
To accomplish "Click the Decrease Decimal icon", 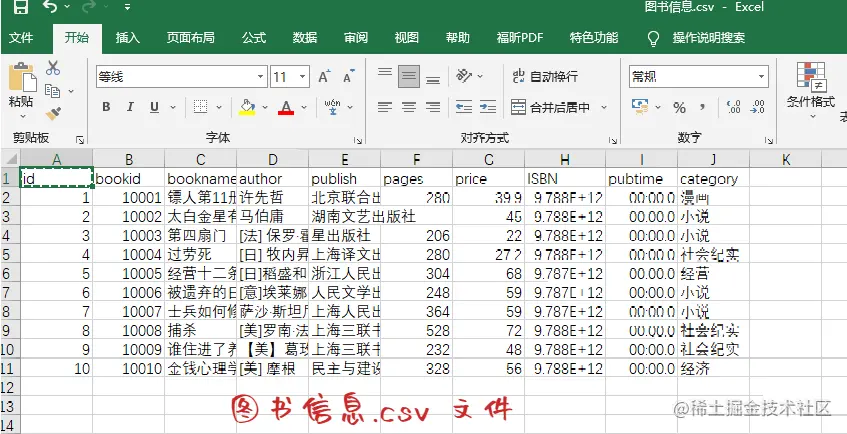I will 757,107.
